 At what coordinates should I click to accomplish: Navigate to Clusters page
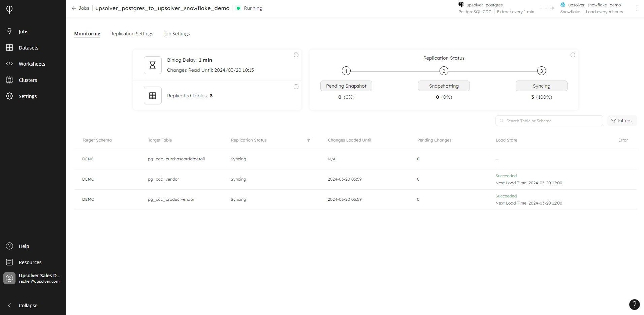coord(28,80)
